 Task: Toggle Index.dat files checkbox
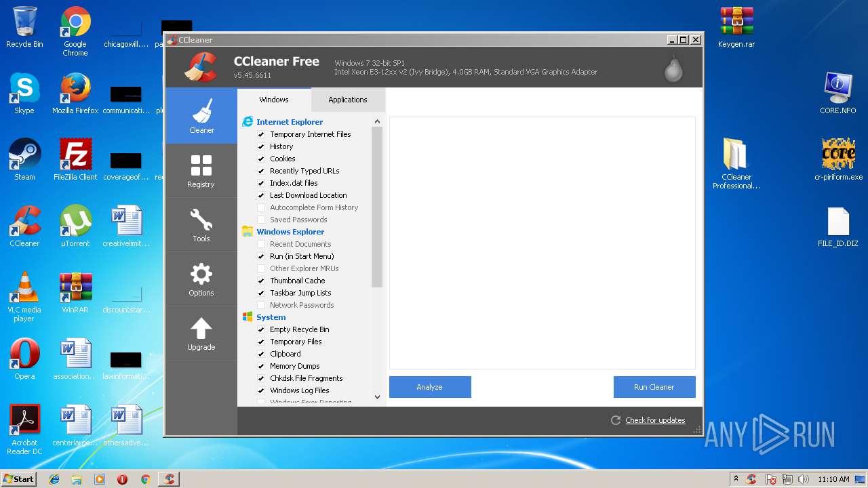point(261,183)
